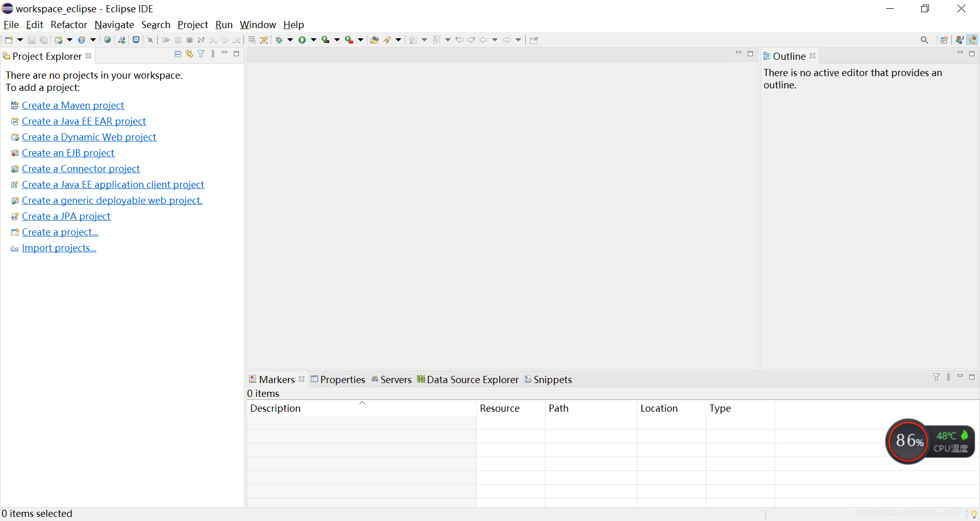Click the new Dynamic Web Project icon
The image size is (980, 521).
point(58,40)
